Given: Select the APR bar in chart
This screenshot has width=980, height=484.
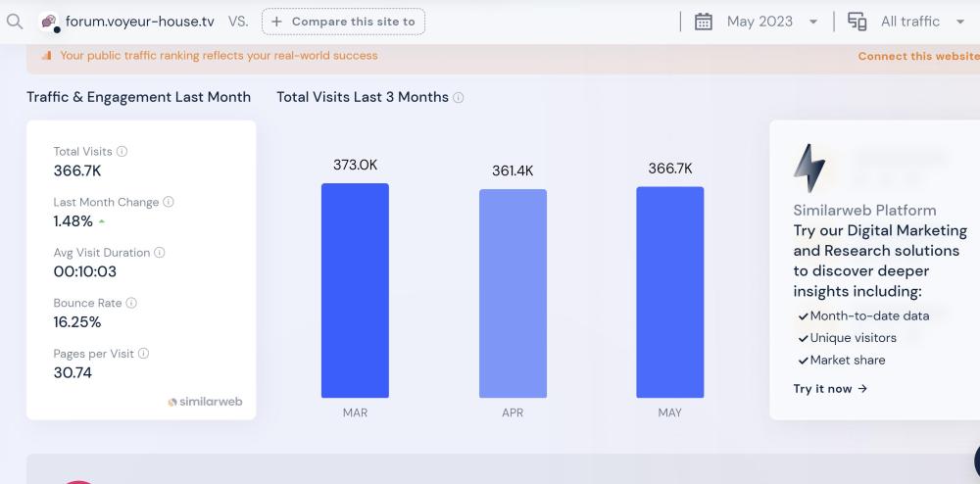Looking at the screenshot, I should 513,294.
